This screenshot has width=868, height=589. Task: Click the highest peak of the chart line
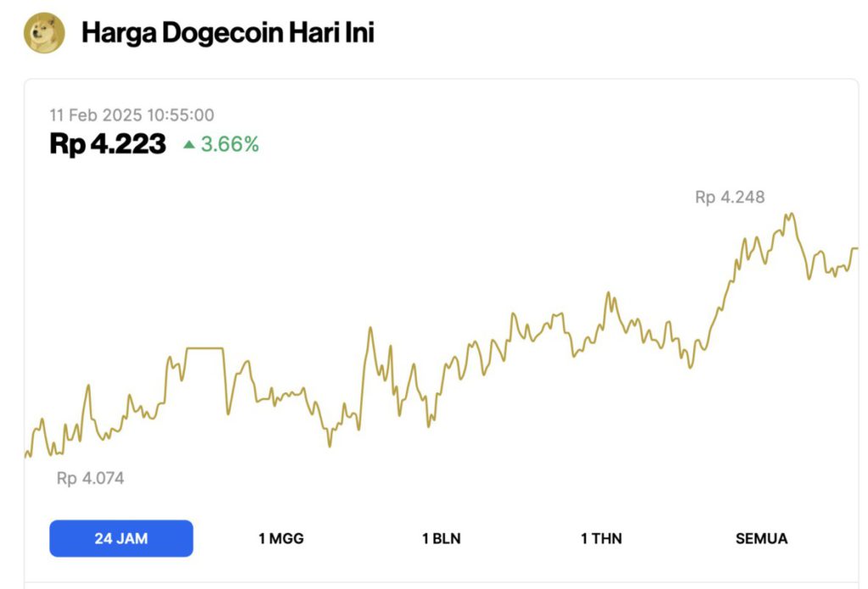(792, 214)
